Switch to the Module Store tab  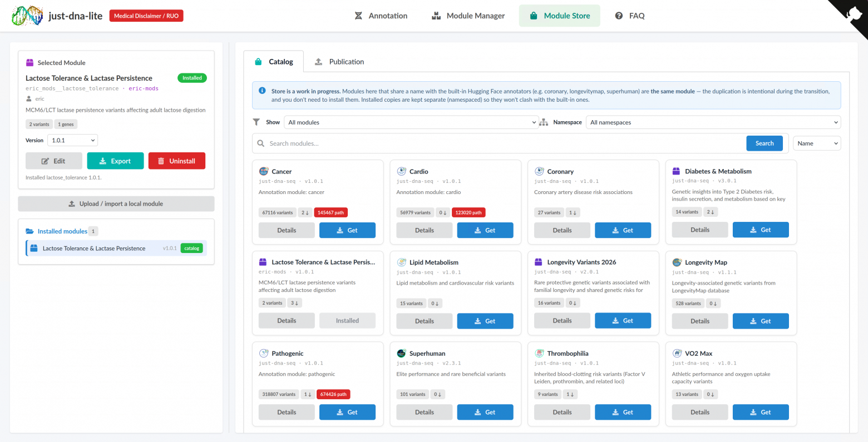point(560,16)
